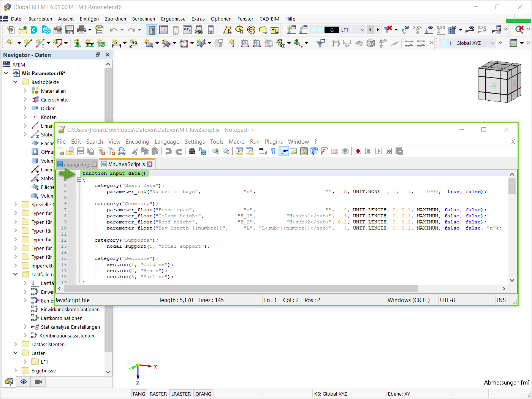
Task: Click Notepad++ Zoom in icon
Action: coord(215,151)
